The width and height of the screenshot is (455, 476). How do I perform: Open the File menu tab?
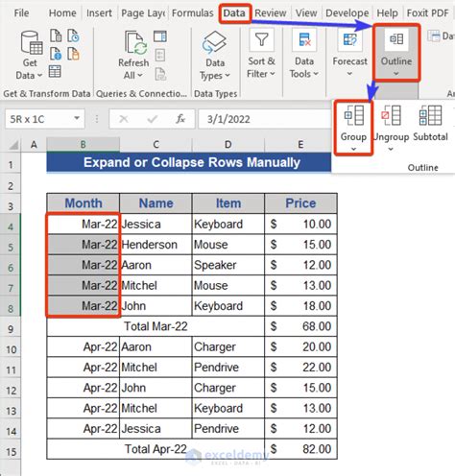click(21, 13)
